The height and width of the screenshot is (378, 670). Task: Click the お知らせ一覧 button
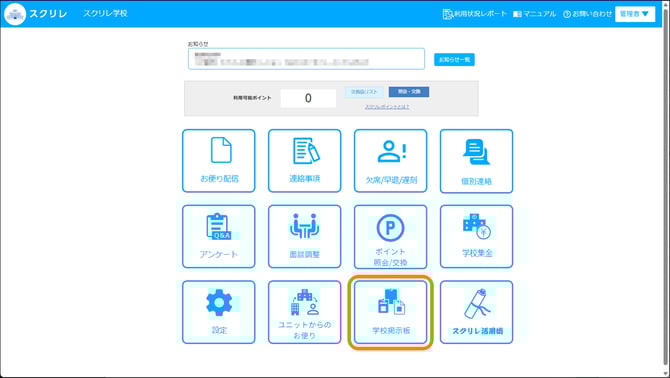[454, 59]
